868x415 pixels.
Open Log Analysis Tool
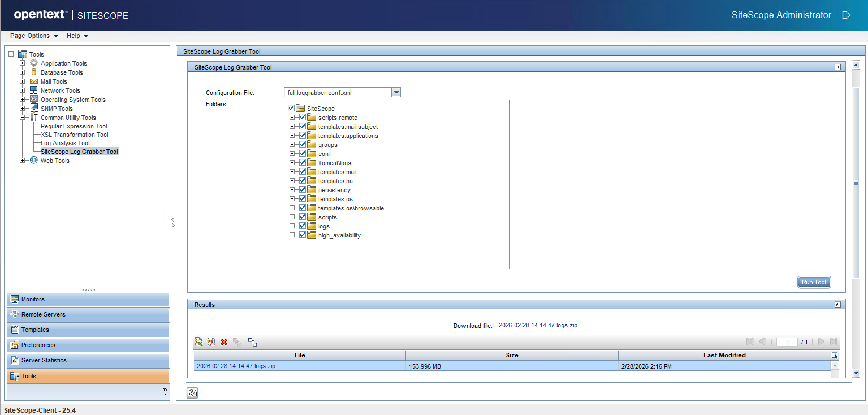click(65, 143)
